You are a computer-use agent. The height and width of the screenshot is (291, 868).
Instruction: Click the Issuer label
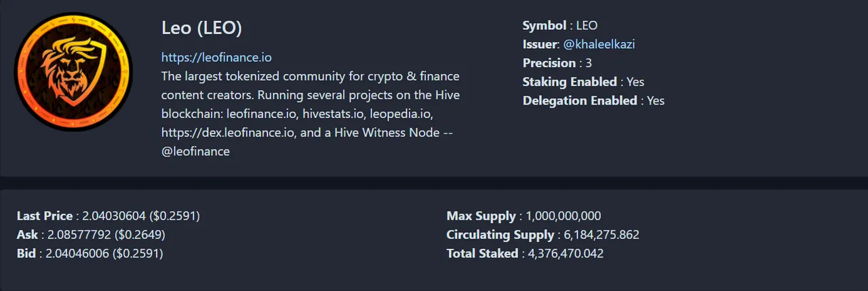pyautogui.click(x=540, y=44)
